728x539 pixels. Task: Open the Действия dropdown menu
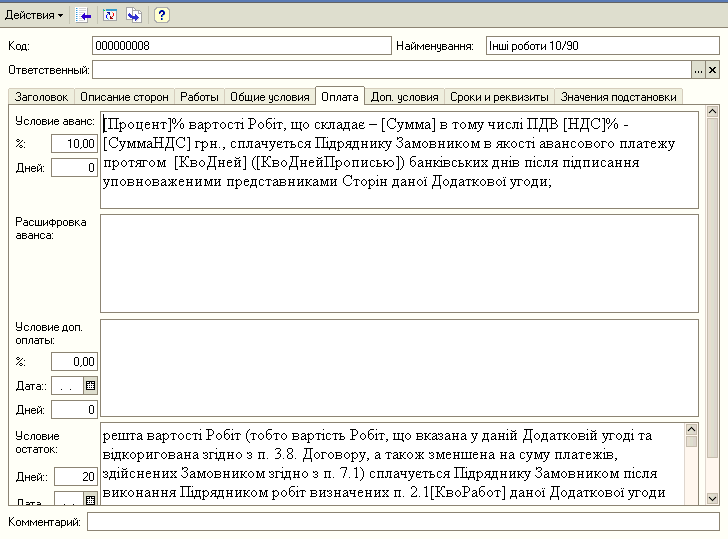point(35,15)
